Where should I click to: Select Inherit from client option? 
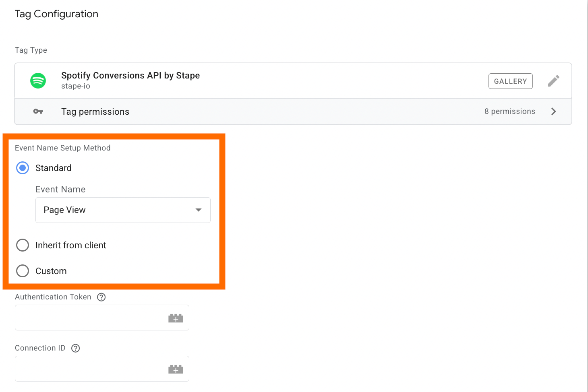pos(23,245)
